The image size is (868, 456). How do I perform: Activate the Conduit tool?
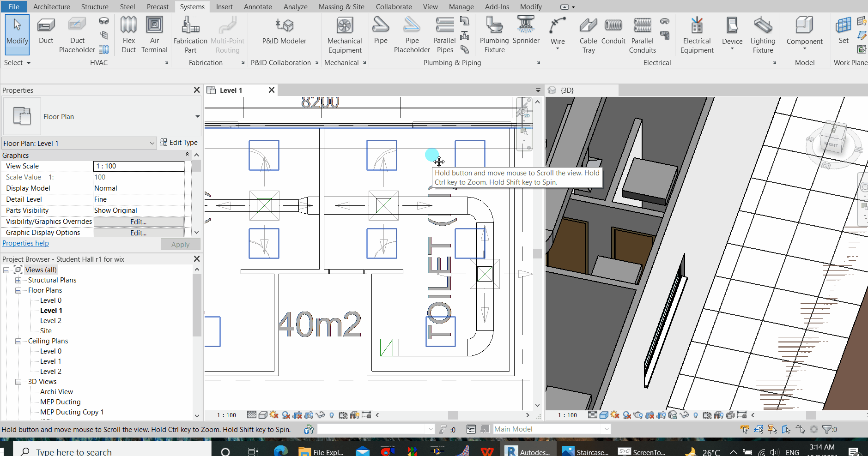click(613, 30)
